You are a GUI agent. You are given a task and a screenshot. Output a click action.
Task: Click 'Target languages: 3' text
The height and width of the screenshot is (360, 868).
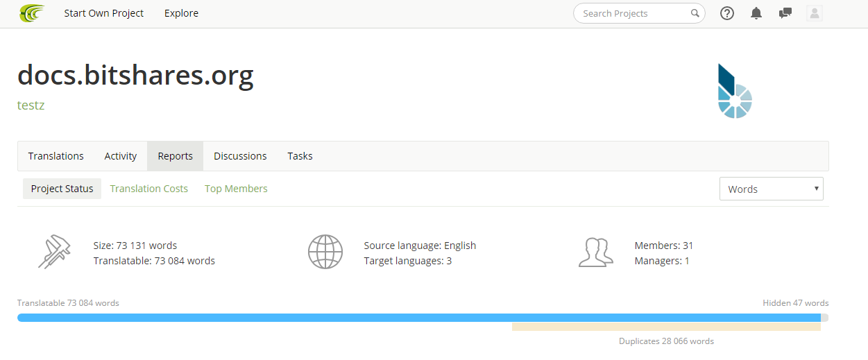coord(408,261)
